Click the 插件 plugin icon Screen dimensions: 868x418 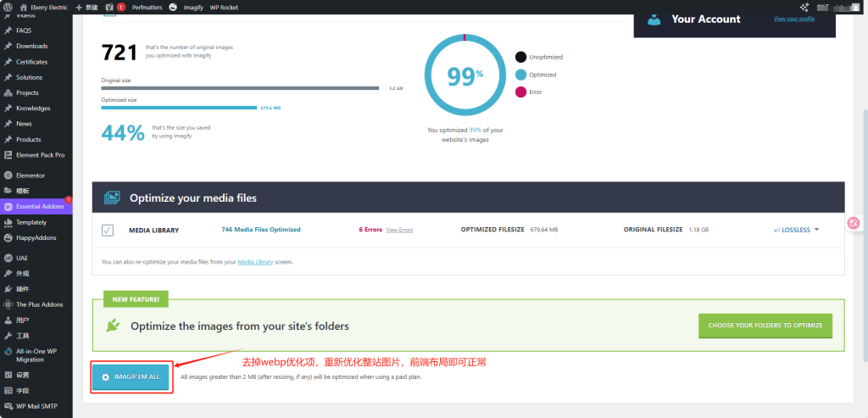[8, 289]
